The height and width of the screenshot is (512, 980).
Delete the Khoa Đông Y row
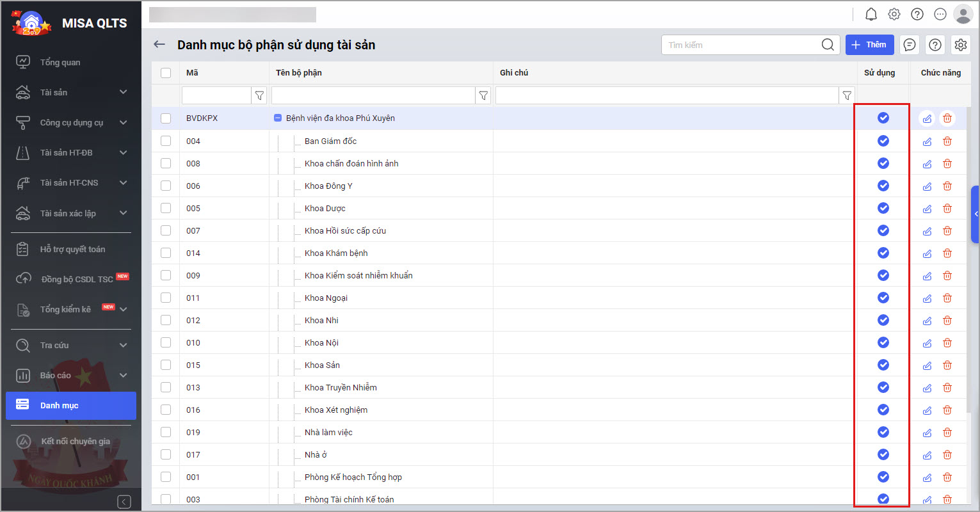947,186
